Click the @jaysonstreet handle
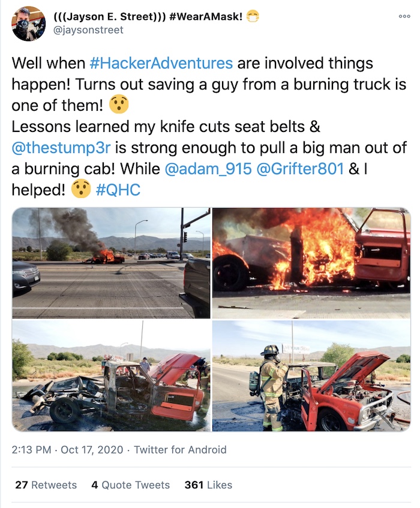The image size is (420, 508). coord(88,30)
